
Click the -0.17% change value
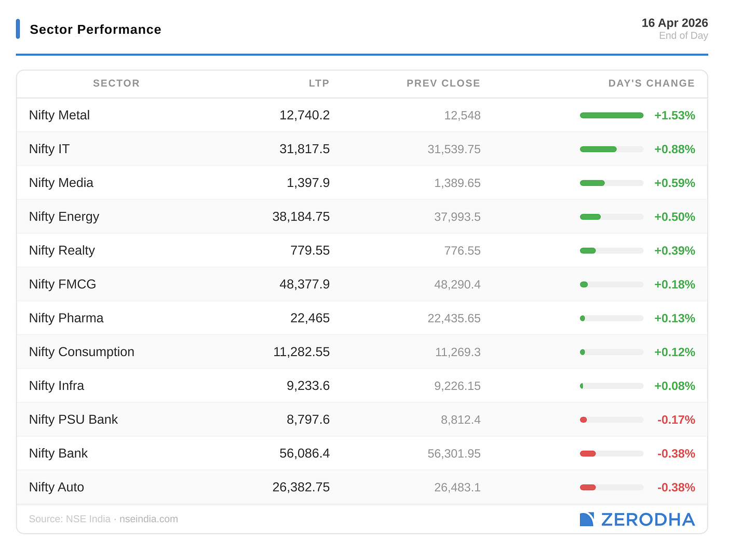click(x=676, y=419)
